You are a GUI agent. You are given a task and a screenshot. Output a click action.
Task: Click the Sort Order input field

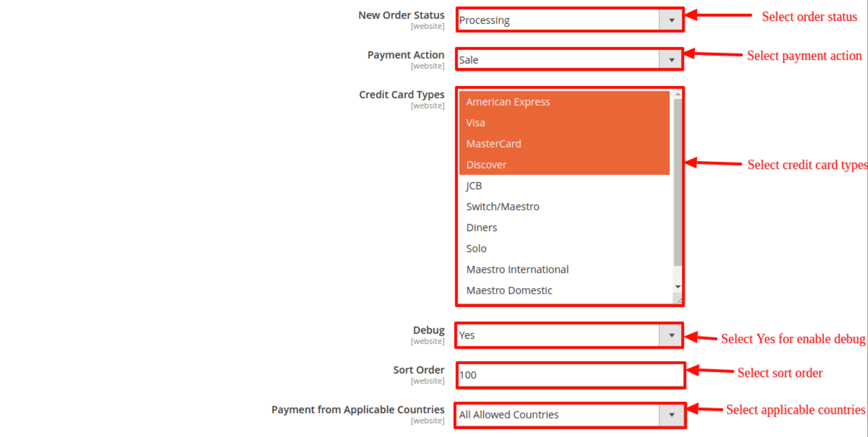(569, 375)
